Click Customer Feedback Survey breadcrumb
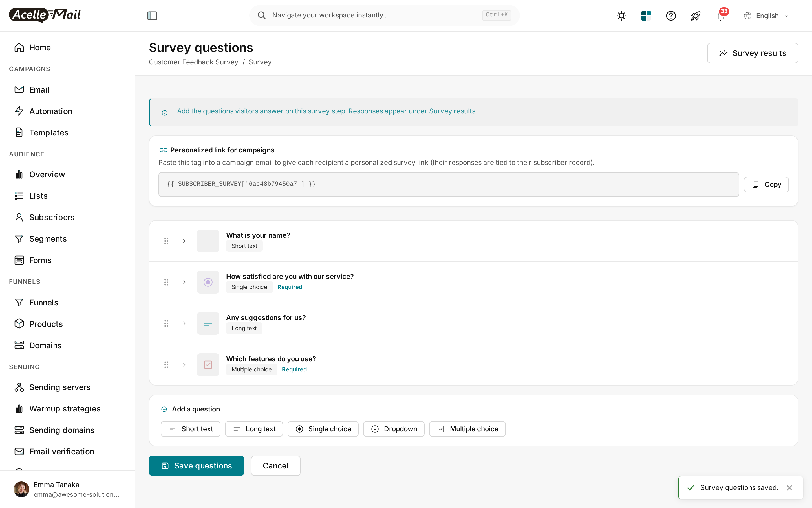The image size is (812, 508). [x=193, y=62]
